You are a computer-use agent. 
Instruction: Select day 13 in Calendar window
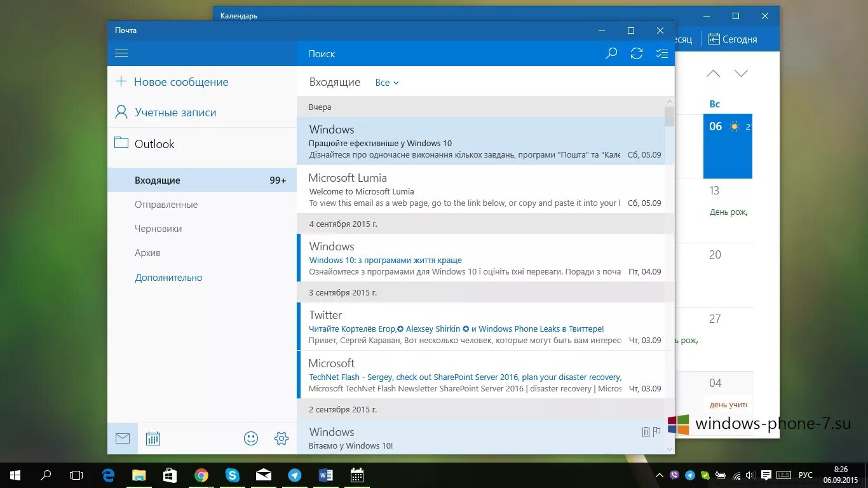(x=728, y=210)
